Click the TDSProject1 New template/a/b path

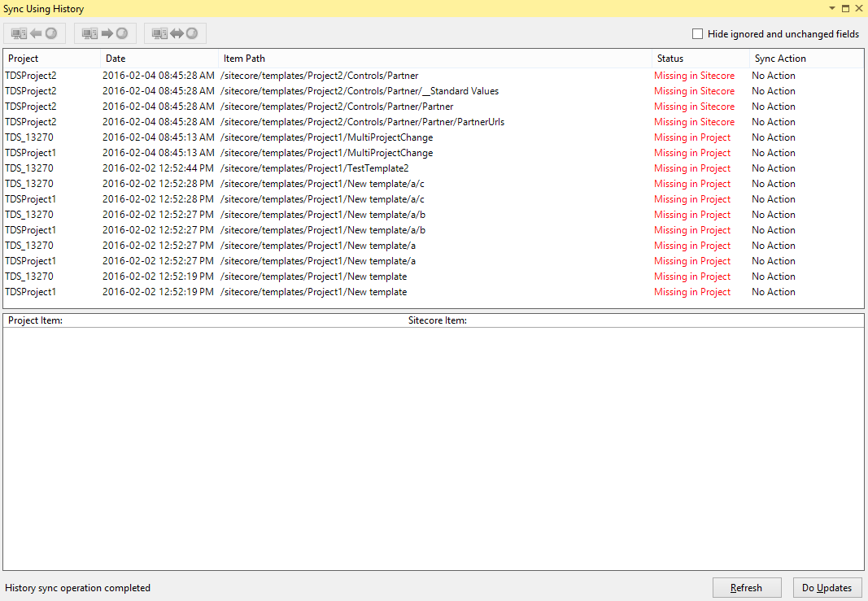323,230
